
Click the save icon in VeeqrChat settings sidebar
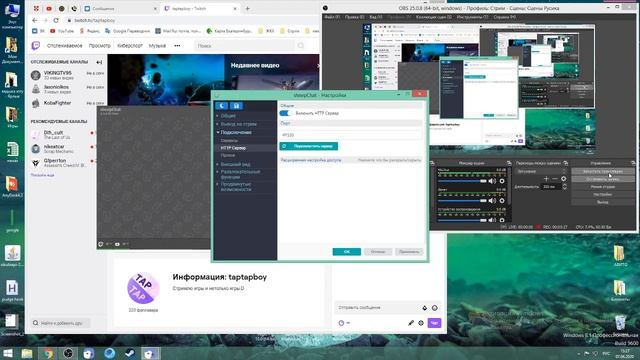pos(236,106)
